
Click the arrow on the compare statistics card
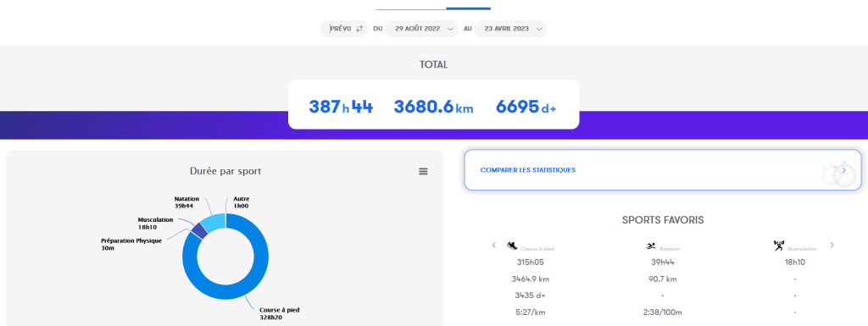tap(843, 170)
